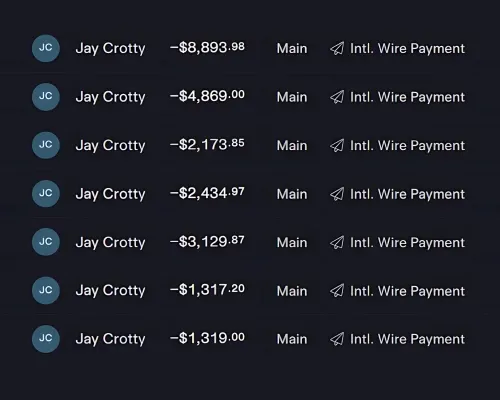The image size is (500, 400).
Task: Select the −$8,893.98 transaction amount
Action: 207,48
